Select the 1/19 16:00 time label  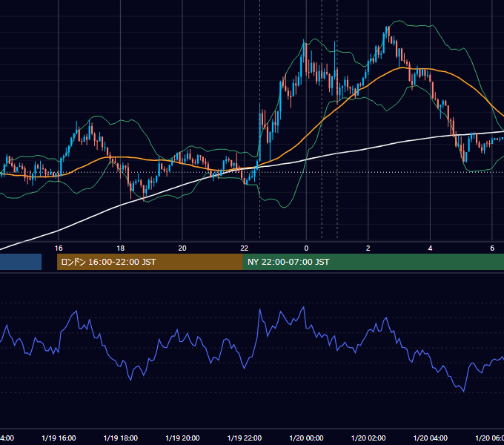tap(59, 438)
